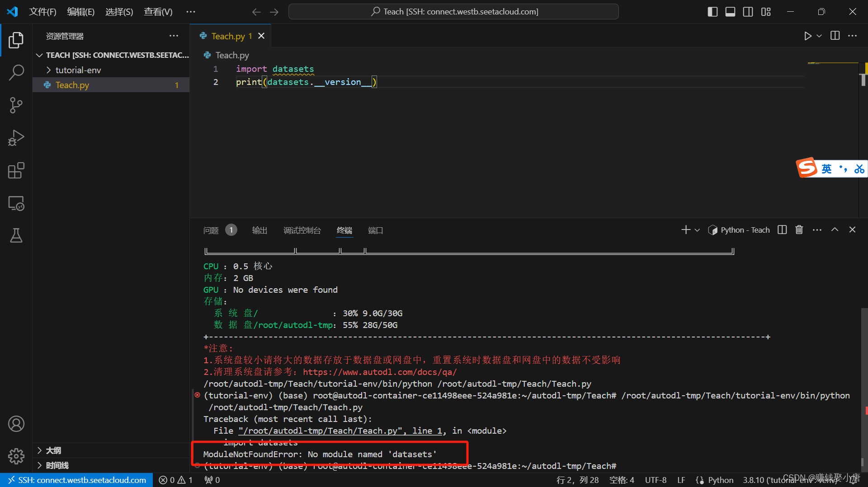Switch to the 终端 panel tab
The width and height of the screenshot is (868, 487).
coord(344,230)
